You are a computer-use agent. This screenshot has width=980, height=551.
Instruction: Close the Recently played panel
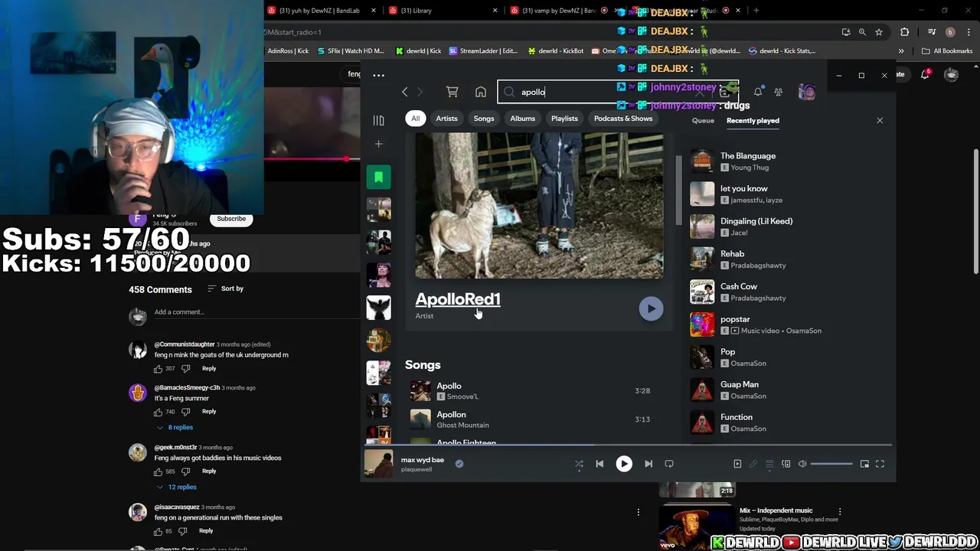click(x=880, y=120)
